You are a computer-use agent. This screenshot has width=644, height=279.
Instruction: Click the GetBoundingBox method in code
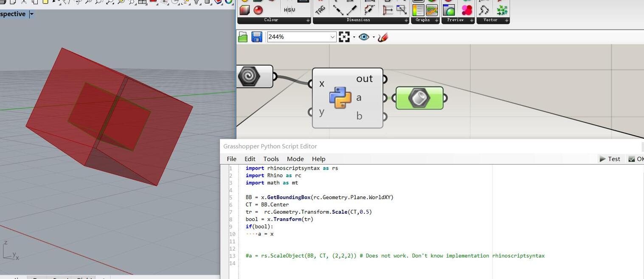289,197
